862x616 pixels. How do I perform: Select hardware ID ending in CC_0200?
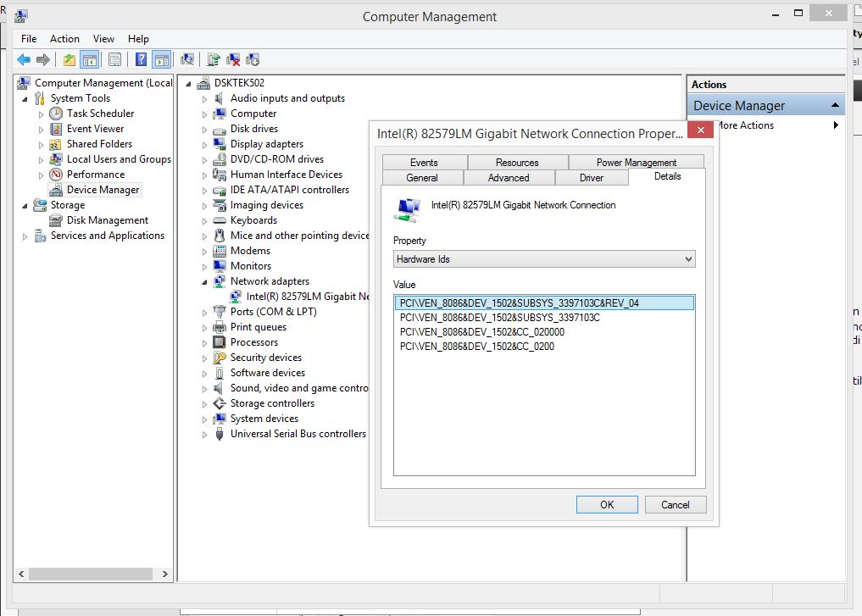click(x=544, y=347)
